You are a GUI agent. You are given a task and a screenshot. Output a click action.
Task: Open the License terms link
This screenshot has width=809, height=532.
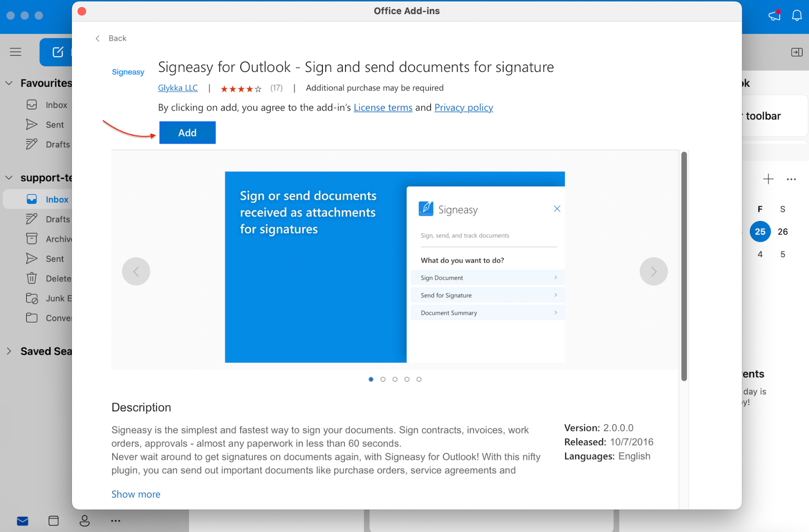point(383,108)
